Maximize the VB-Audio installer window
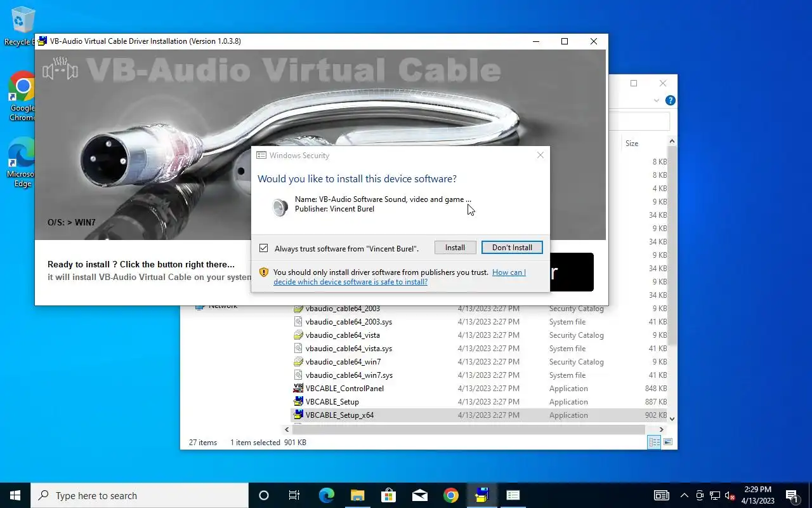812x508 pixels. tap(564, 41)
